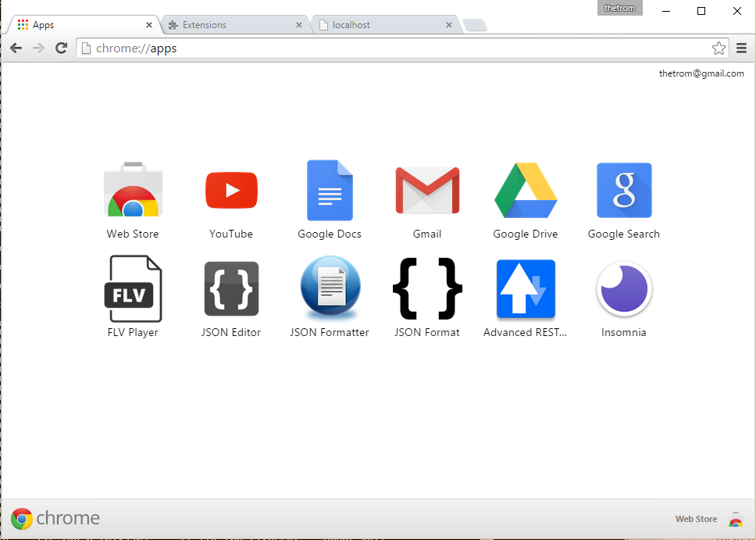
Task: Click the chrome://apps address bar
Action: click(x=390, y=48)
